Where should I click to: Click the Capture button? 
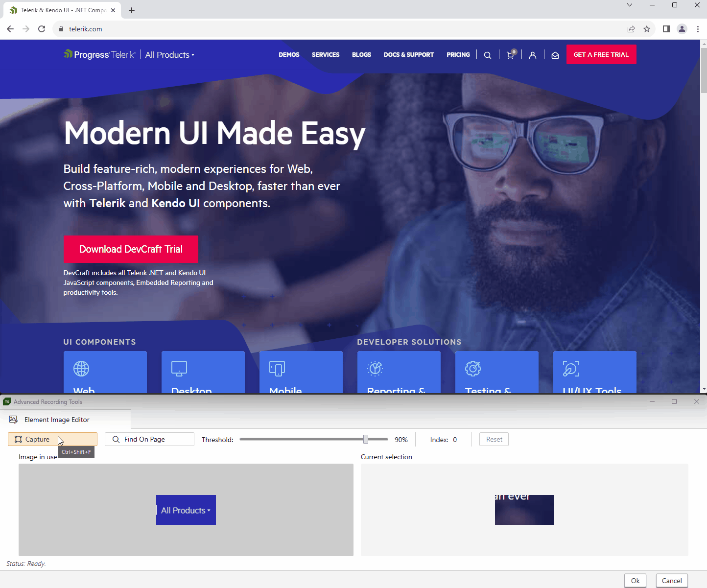[x=52, y=439]
